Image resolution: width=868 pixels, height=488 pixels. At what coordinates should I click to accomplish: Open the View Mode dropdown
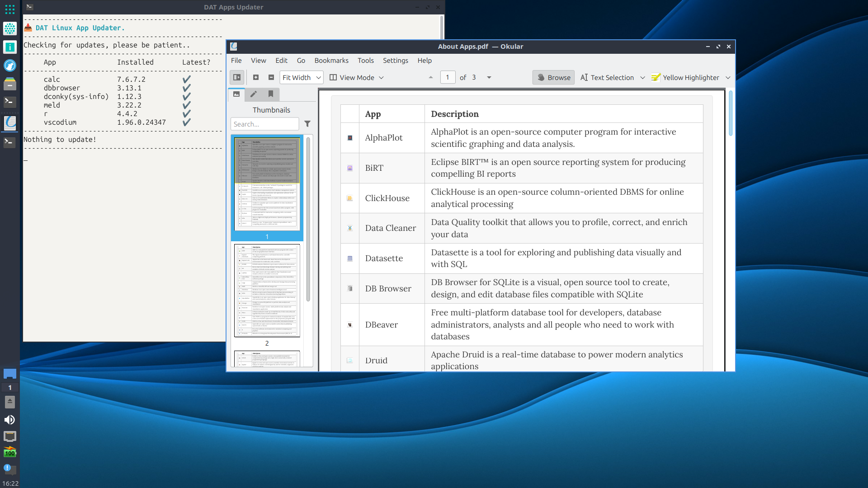(x=357, y=77)
